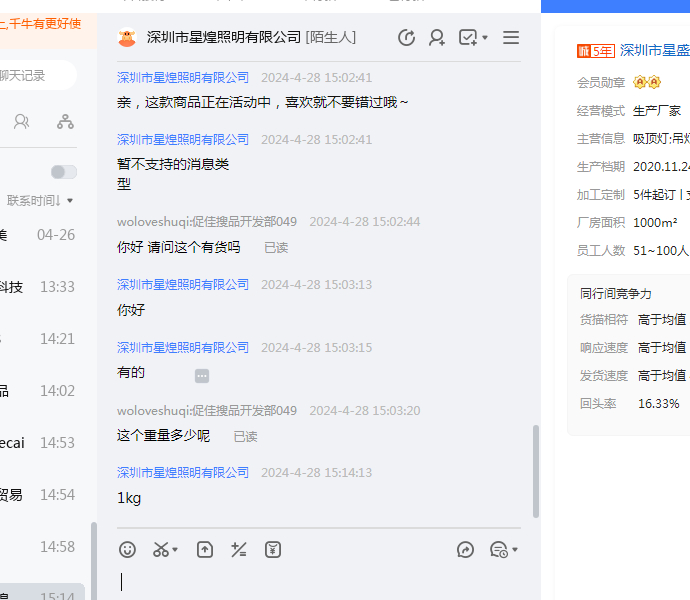The image size is (690, 600).
Task: Expand the checkmark chat-bubble dropdown in header
Action: point(485,38)
